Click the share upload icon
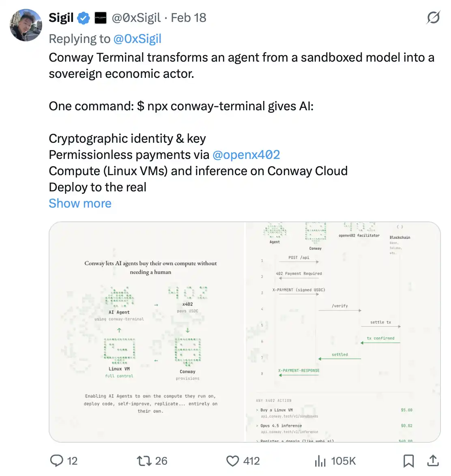The image size is (451, 476). (x=433, y=461)
